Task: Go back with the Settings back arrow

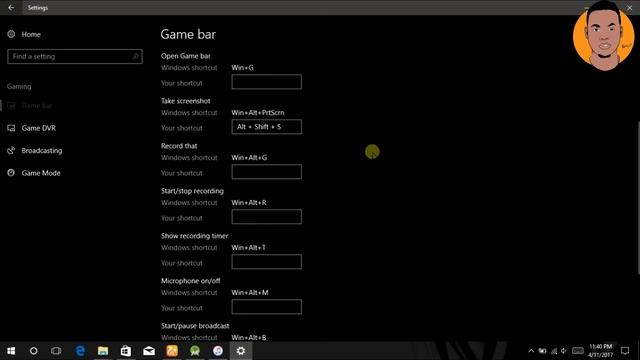Action: [11, 7]
